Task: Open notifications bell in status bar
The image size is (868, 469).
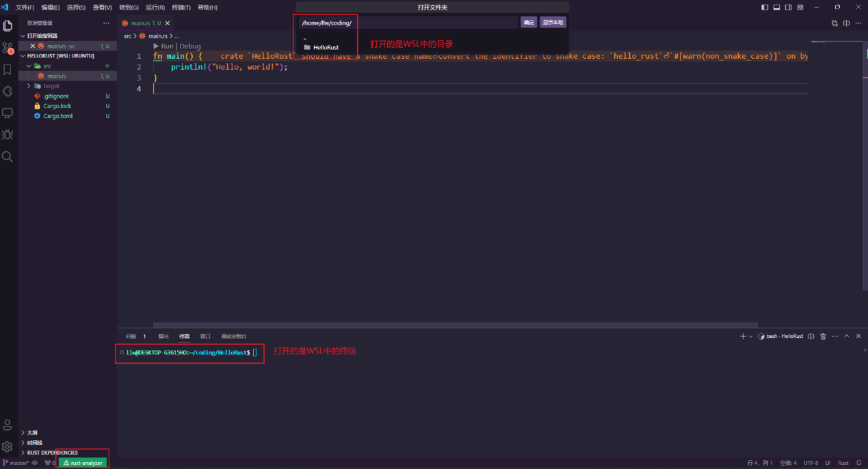Action: click(859, 463)
